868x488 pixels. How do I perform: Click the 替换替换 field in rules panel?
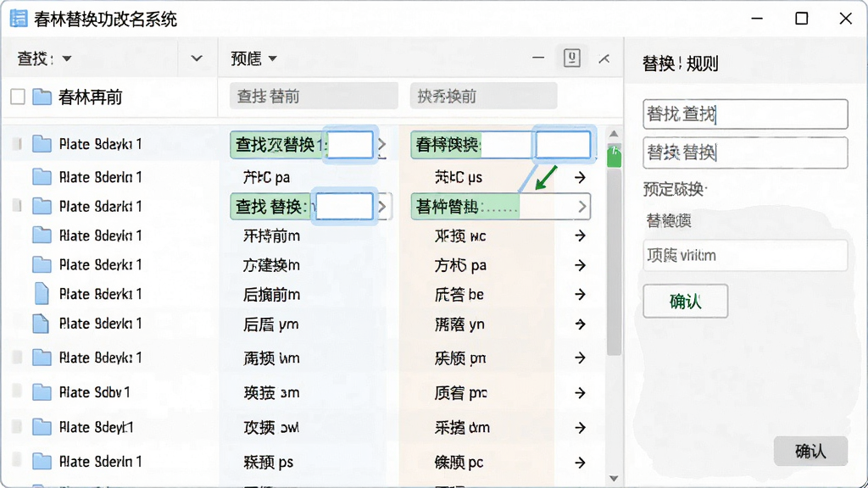coord(745,152)
